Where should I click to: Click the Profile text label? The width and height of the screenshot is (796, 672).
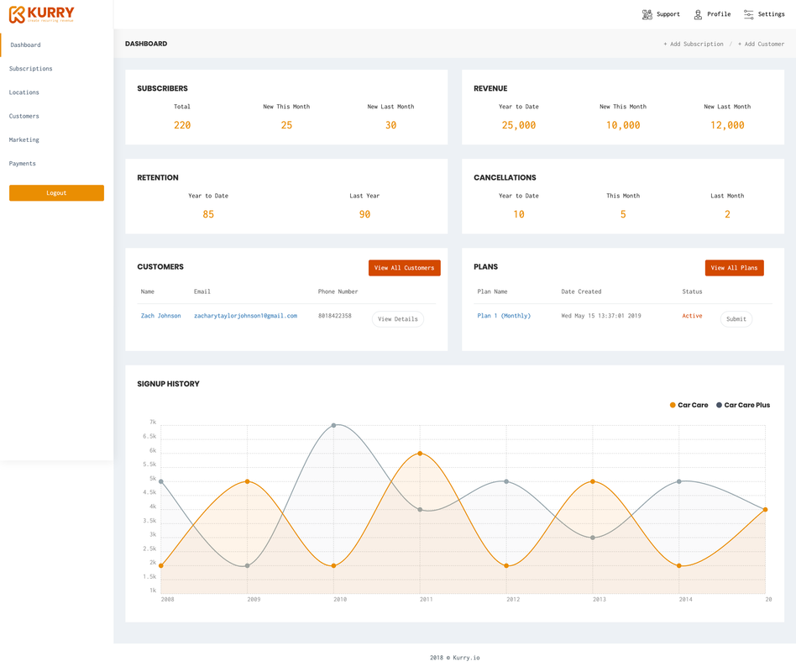pyautogui.click(x=719, y=14)
